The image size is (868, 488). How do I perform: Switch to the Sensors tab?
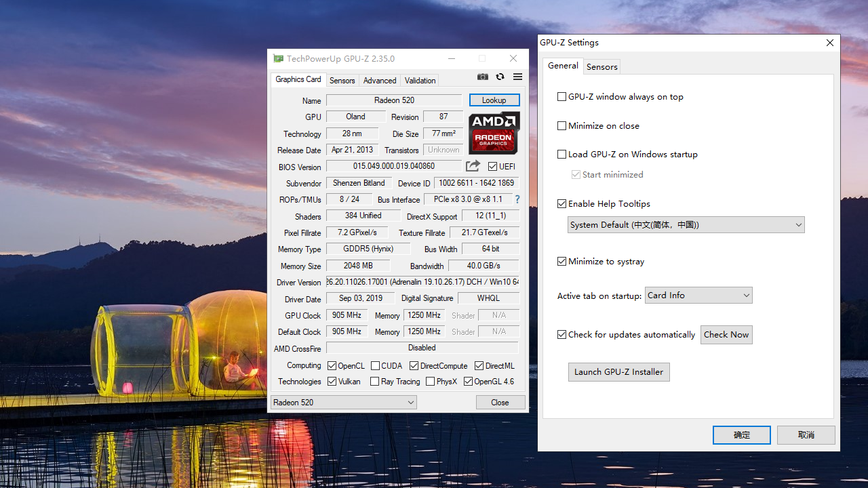point(342,80)
